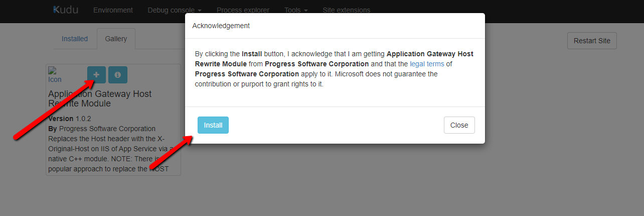The image size is (644, 216).
Task: Expand the Tools dropdown menu
Action: point(296,10)
